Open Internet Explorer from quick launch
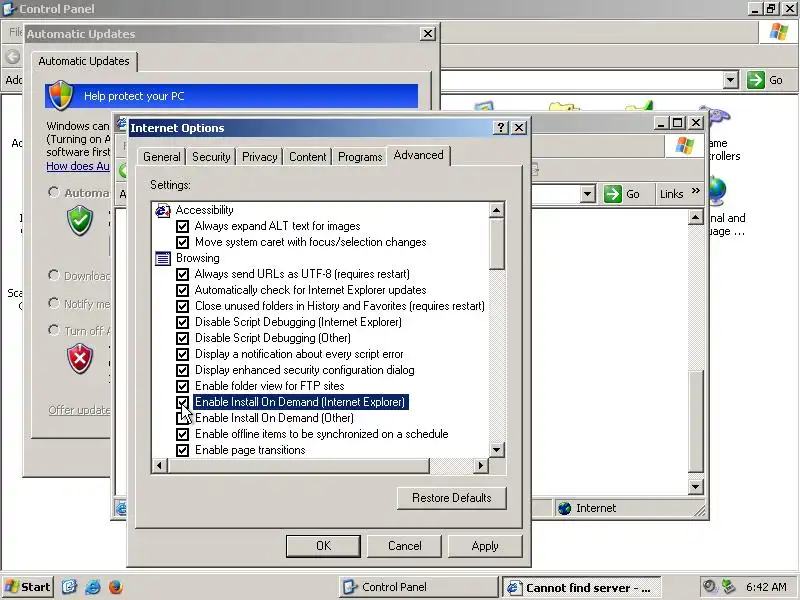Screen dimensions: 800x600 tap(93, 587)
